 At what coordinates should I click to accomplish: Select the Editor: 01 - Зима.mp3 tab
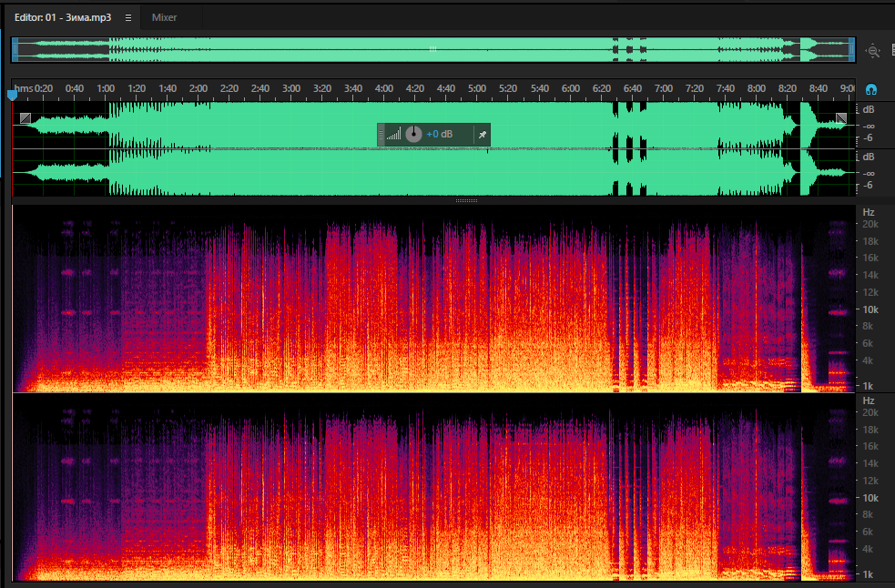(63, 17)
